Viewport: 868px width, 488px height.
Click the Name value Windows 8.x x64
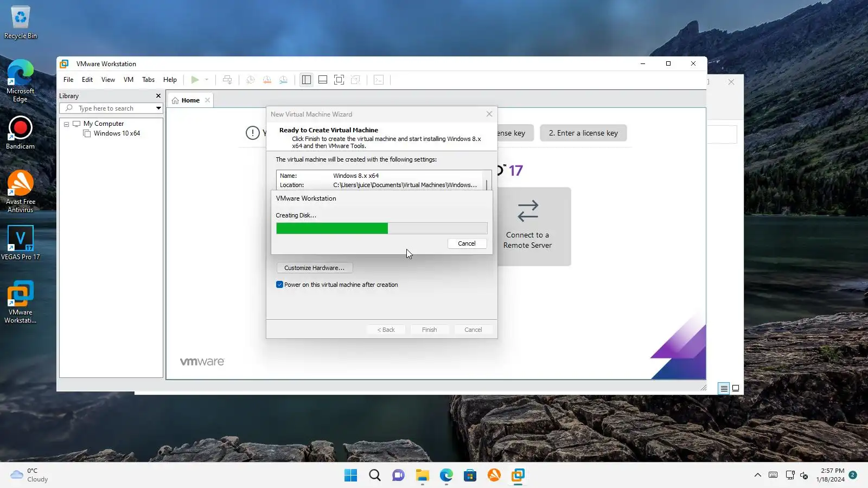356,176
